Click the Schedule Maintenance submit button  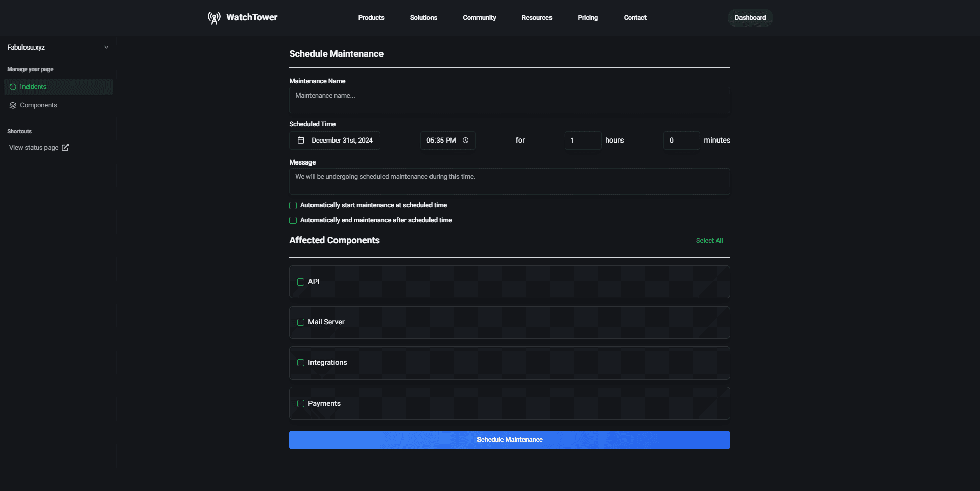click(509, 439)
